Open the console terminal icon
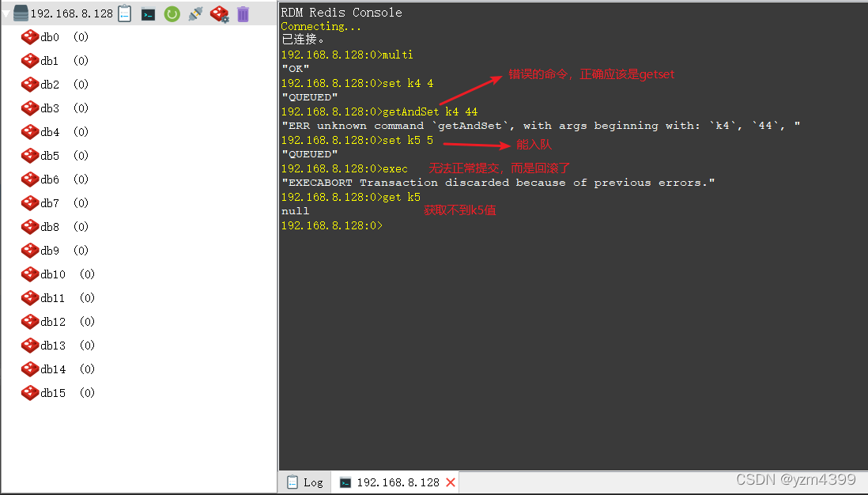Image resolution: width=868 pixels, height=495 pixels. coord(148,14)
